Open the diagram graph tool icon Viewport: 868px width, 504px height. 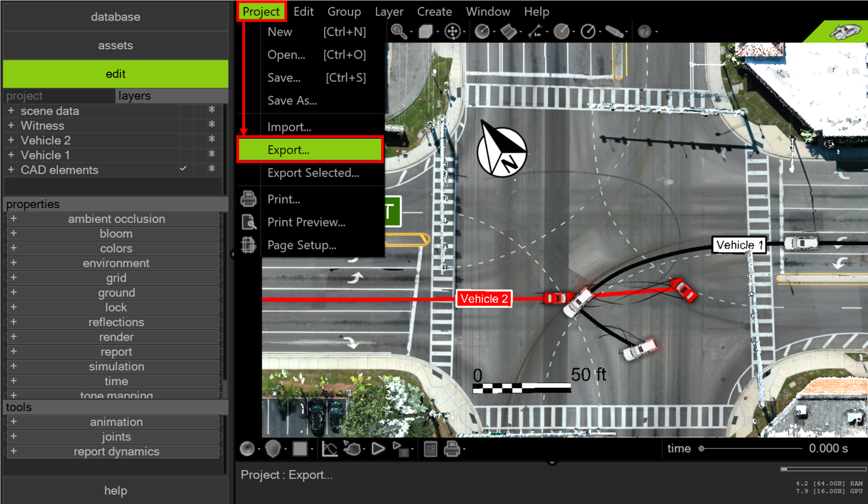point(329,449)
